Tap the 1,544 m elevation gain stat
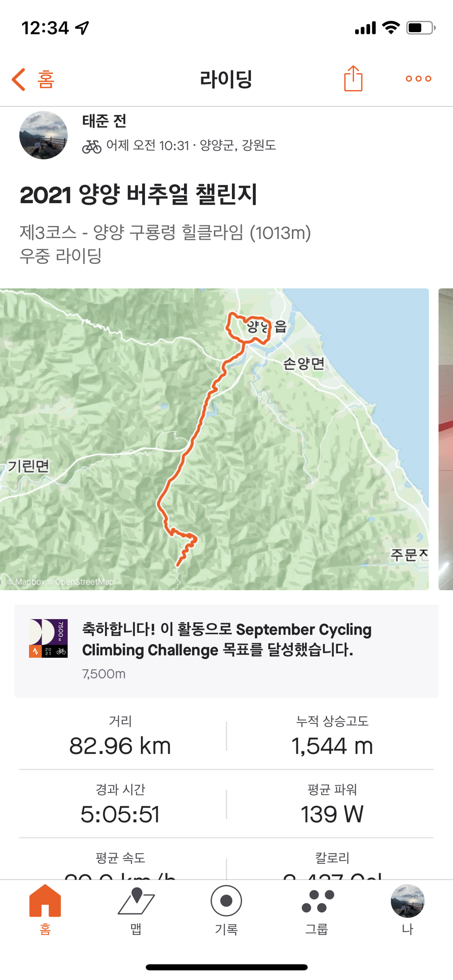This screenshot has width=453, height=980. (x=332, y=746)
